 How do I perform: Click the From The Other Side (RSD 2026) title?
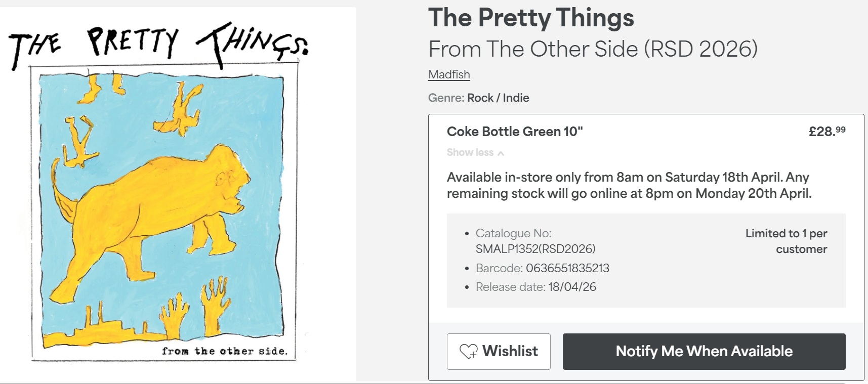[x=593, y=49]
